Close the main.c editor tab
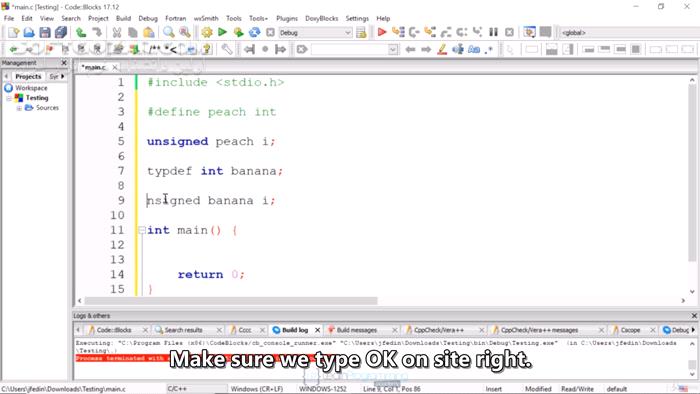Viewport: 700px width, 394px height. pyautogui.click(x=115, y=67)
